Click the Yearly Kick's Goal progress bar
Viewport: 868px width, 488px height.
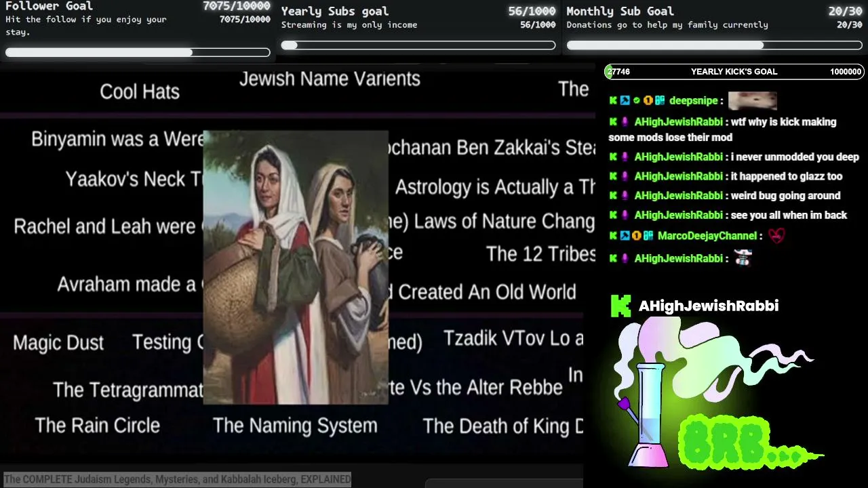click(734, 71)
